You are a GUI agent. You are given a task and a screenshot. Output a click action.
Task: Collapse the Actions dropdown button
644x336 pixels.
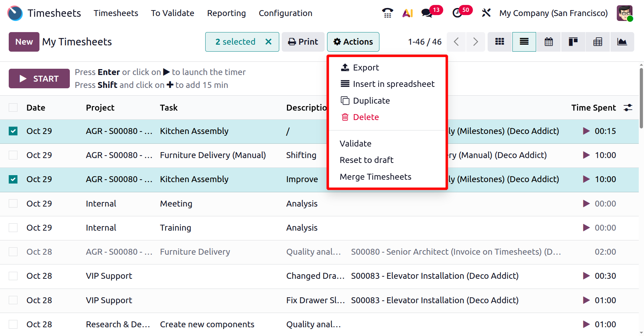click(353, 42)
